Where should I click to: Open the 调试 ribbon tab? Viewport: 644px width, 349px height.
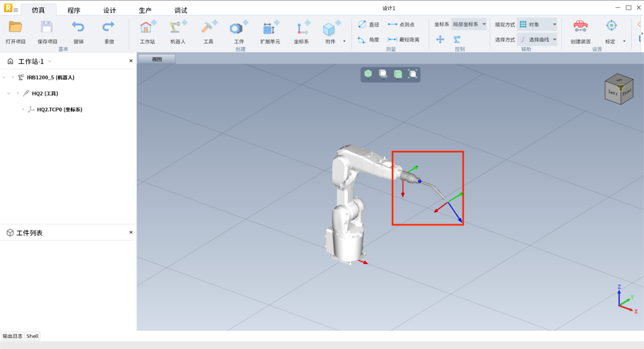click(181, 10)
